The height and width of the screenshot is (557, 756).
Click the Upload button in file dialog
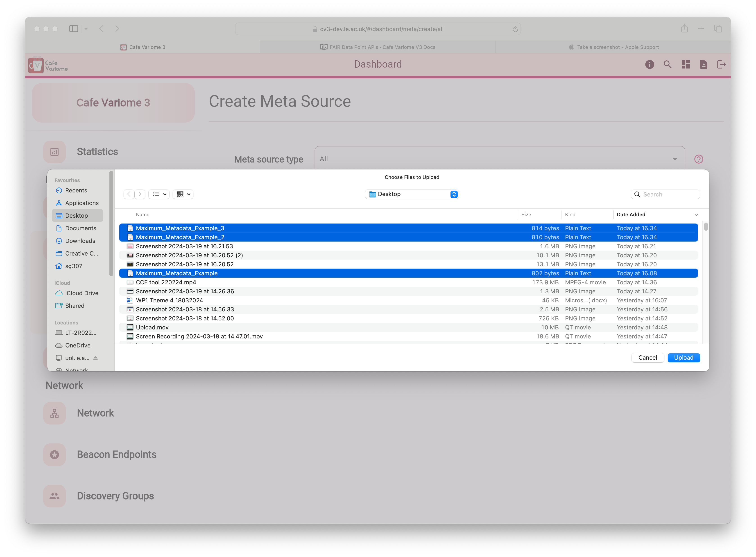pos(683,357)
